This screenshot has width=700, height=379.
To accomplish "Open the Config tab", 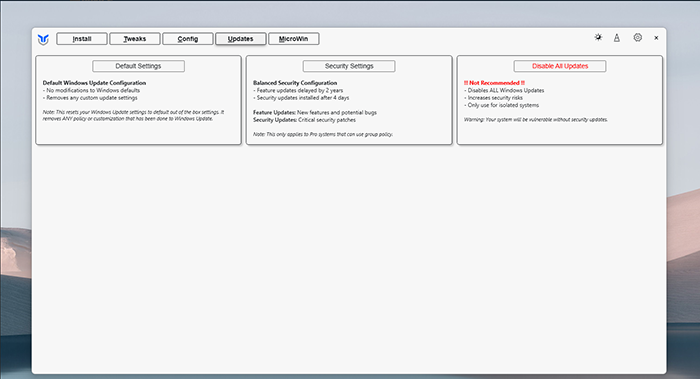I will [x=188, y=39].
